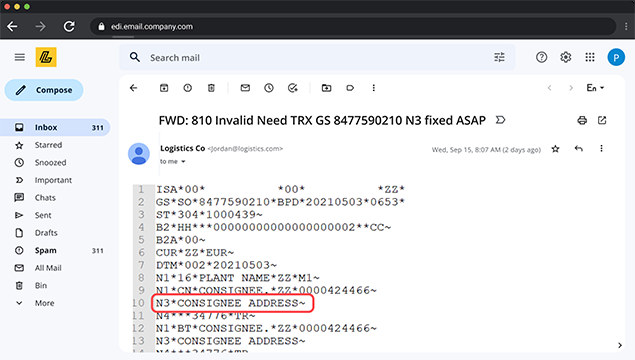
Task: Go back in browser history
Action: (x=13, y=26)
